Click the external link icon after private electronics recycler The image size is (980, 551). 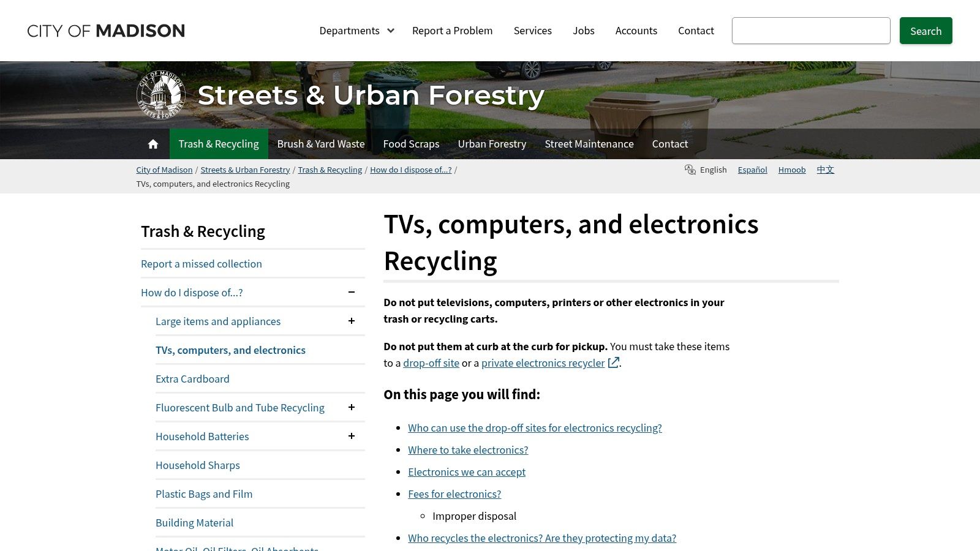613,362
